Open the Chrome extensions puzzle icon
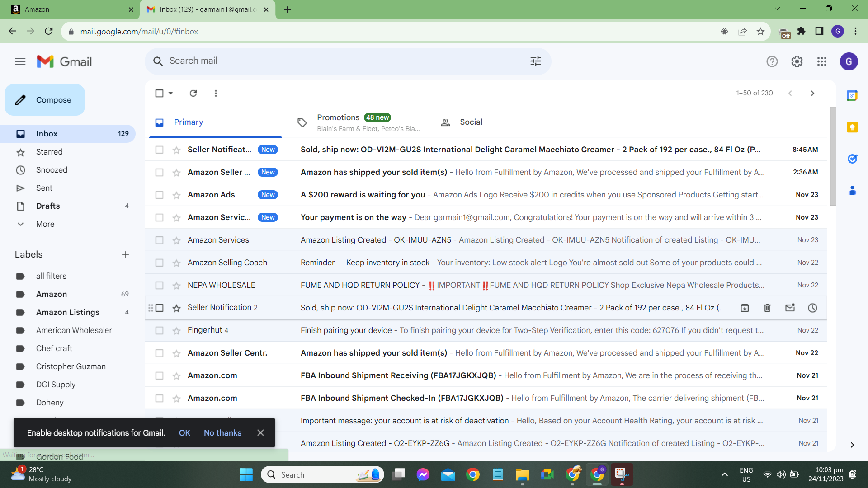The width and height of the screenshot is (868, 488). click(801, 31)
